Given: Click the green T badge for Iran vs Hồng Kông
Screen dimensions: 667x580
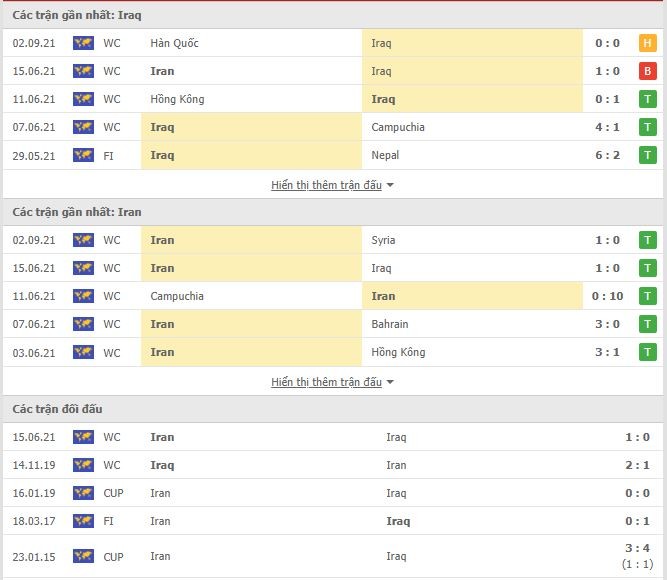Looking at the screenshot, I should click(x=647, y=352).
